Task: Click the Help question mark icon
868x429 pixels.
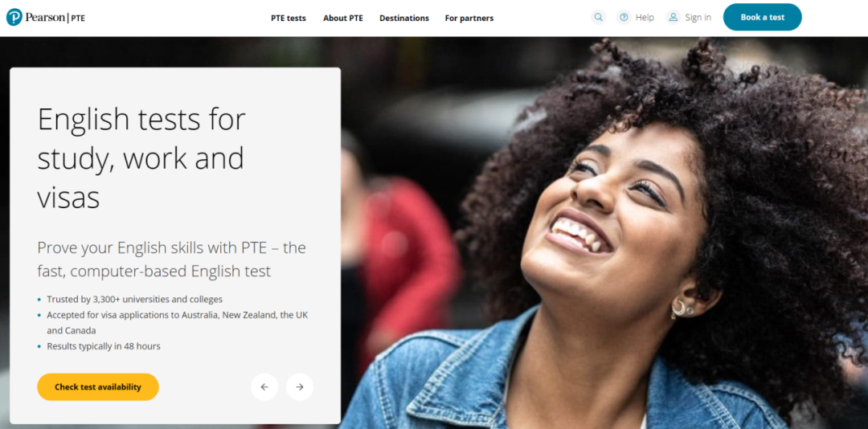Action: [624, 17]
